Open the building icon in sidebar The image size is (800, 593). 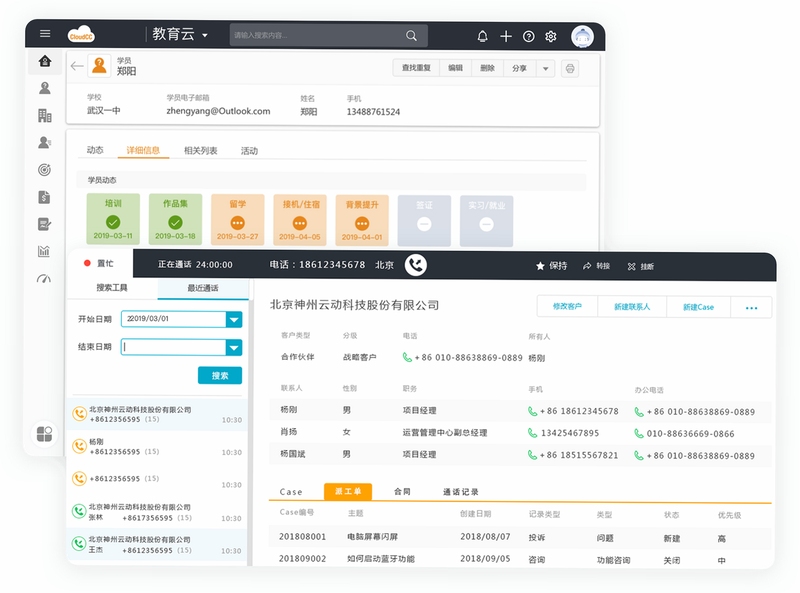tap(45, 115)
